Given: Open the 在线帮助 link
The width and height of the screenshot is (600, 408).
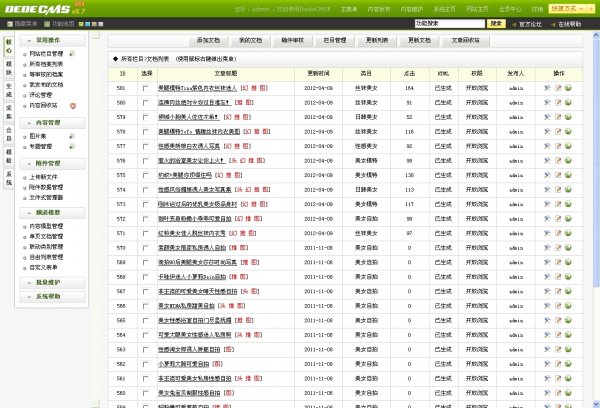Looking at the screenshot, I should coord(569,24).
